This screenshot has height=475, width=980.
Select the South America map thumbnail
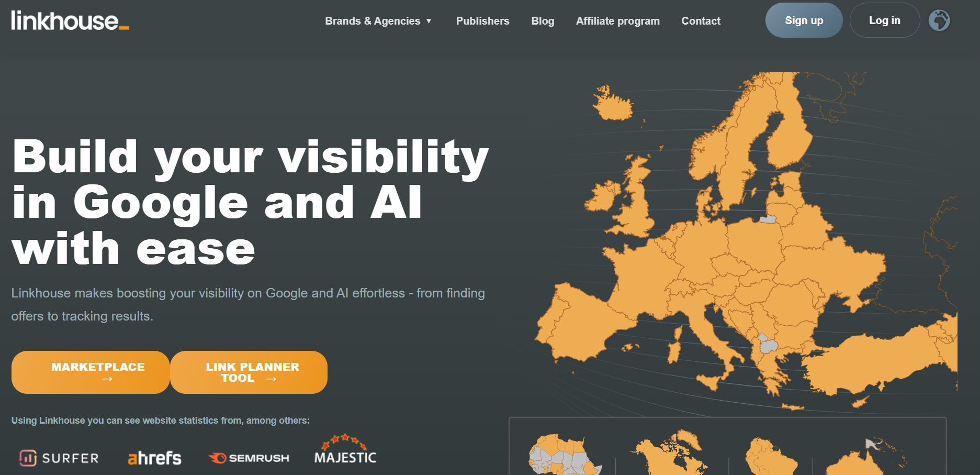771,456
